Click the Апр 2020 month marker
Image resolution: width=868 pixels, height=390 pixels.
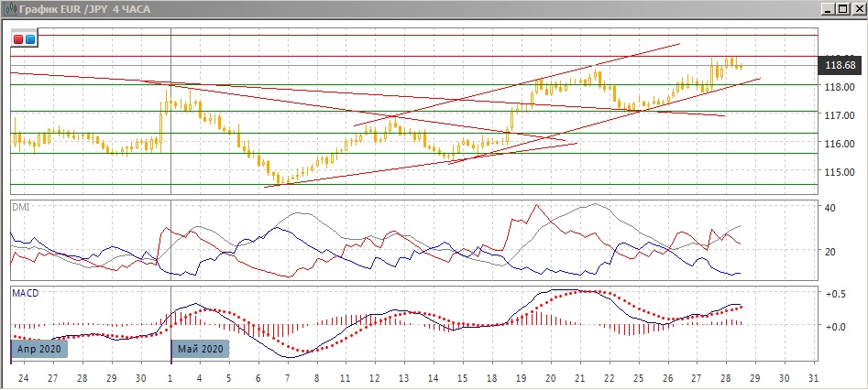[40, 349]
